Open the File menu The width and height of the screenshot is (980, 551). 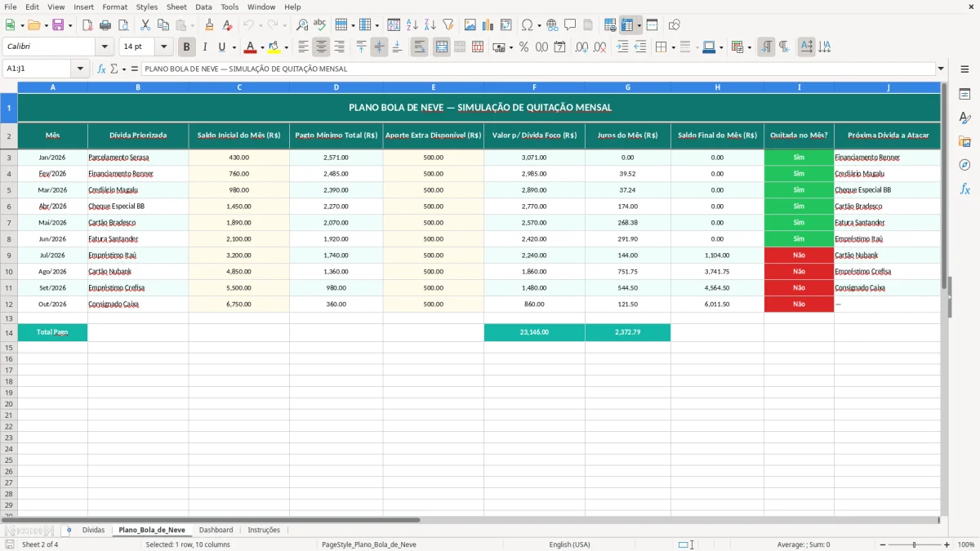coord(10,7)
